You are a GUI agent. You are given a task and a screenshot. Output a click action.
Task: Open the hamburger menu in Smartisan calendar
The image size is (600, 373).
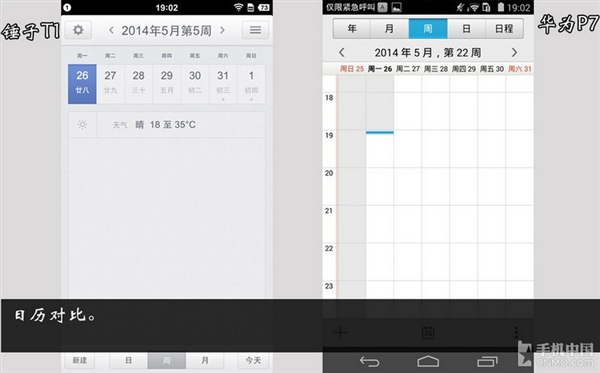(x=255, y=30)
